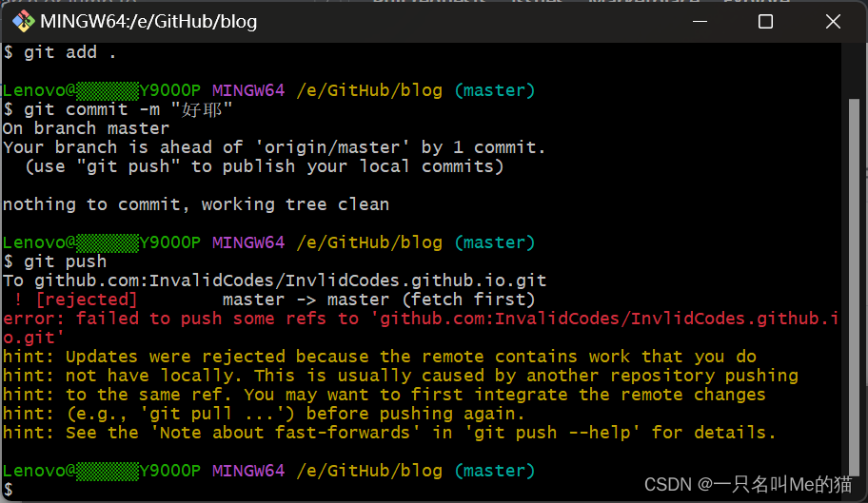Click the prompt line directly above 'git commit'
The width and height of the screenshot is (868, 503).
pyautogui.click(x=269, y=90)
